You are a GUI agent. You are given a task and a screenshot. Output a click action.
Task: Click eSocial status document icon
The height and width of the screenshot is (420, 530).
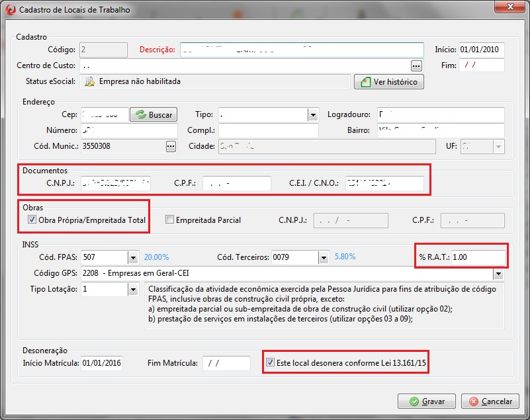pyautogui.click(x=89, y=82)
